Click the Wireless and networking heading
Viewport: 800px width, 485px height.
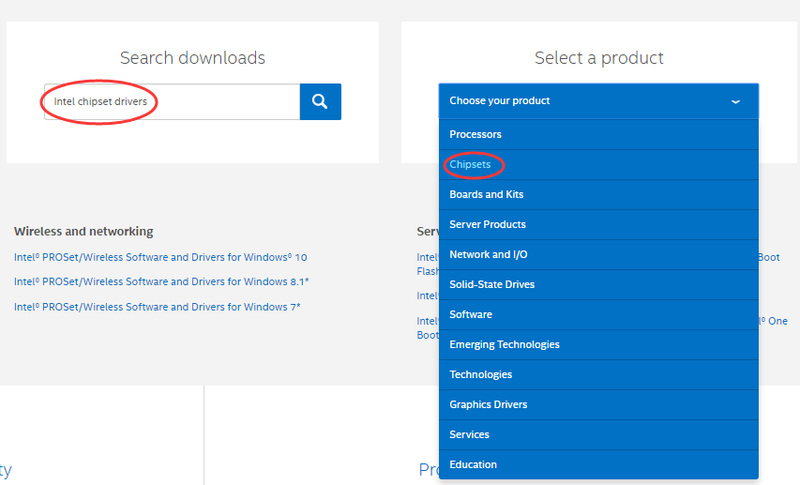(84, 232)
